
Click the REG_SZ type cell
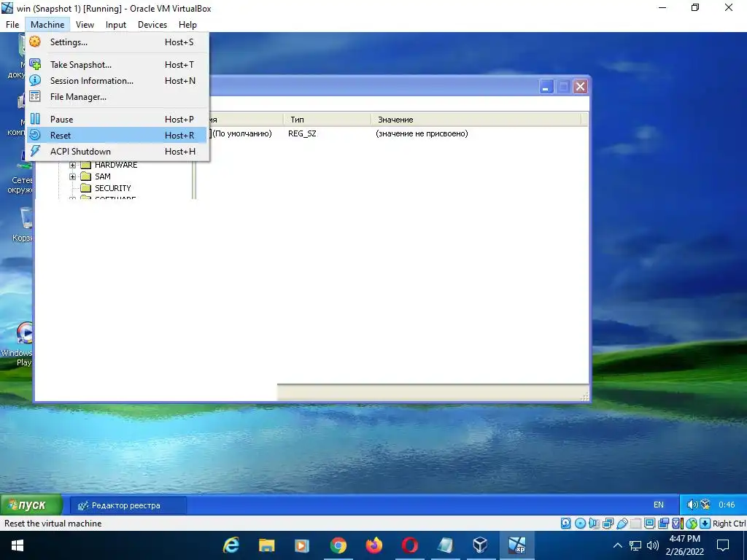pyautogui.click(x=302, y=134)
